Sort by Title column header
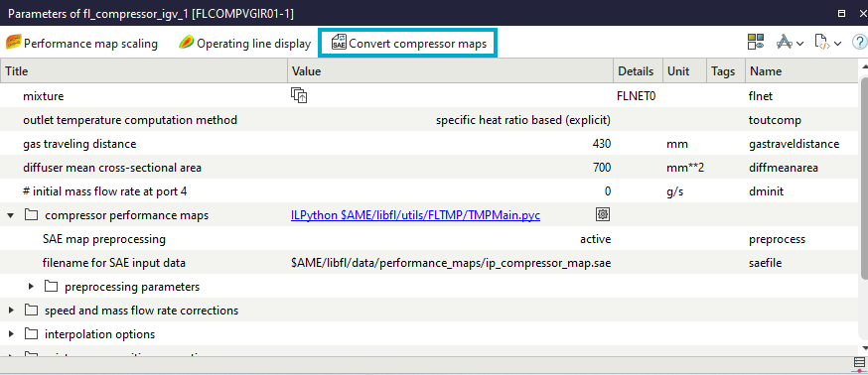The image size is (868, 375). tap(144, 71)
